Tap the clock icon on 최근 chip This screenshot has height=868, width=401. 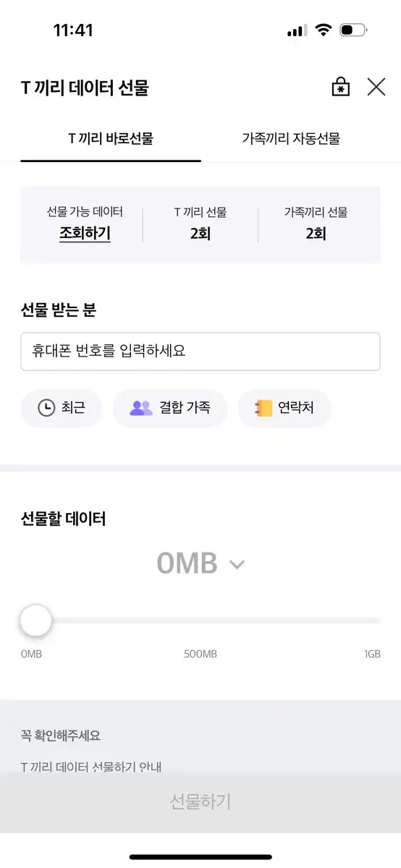(46, 408)
